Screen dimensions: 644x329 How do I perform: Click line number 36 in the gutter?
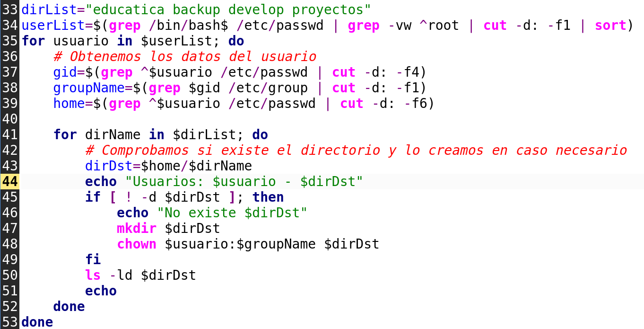9,56
